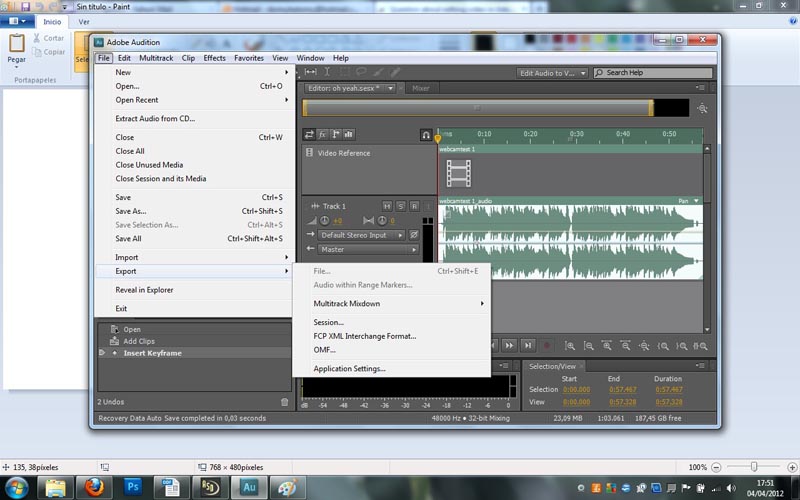
Task: Click the Zoom In Time icon
Action: point(607,346)
